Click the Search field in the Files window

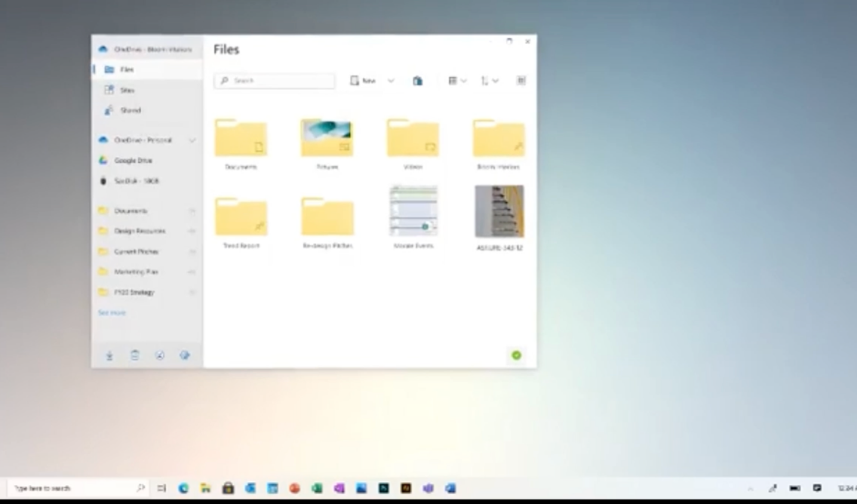275,81
